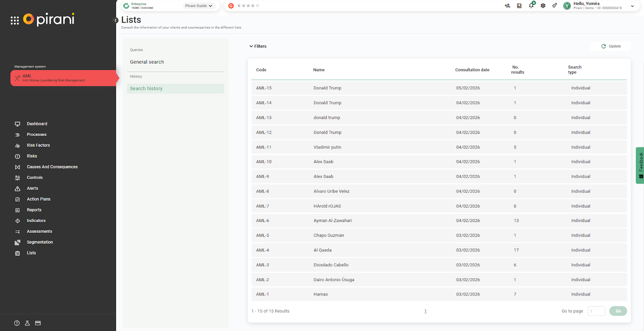Click the settings gear icon
Screen dimensions: 644x331
[543, 6]
